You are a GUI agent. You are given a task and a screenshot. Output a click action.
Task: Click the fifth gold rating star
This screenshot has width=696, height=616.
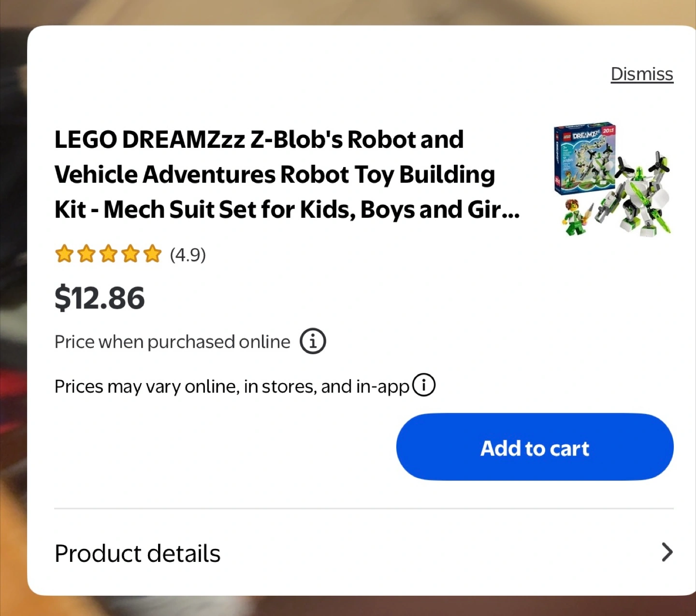tap(152, 254)
